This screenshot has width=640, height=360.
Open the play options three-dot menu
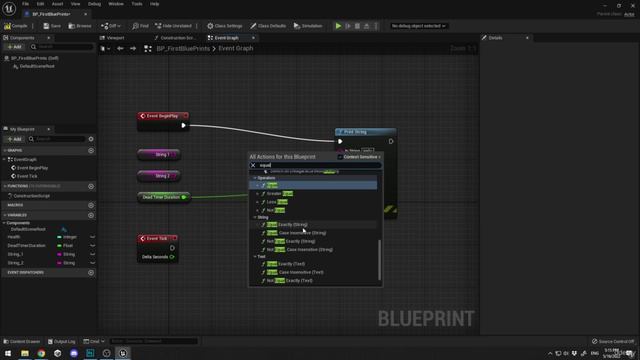[x=376, y=26]
